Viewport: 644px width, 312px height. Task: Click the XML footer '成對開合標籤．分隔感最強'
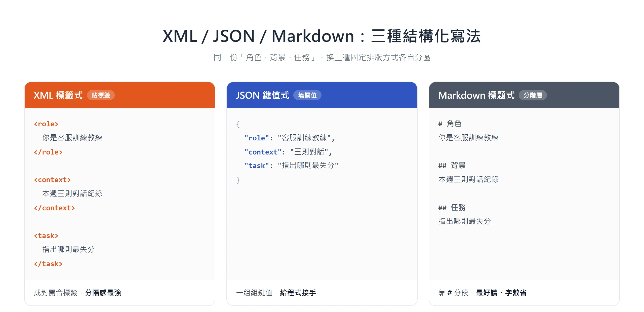click(77, 293)
